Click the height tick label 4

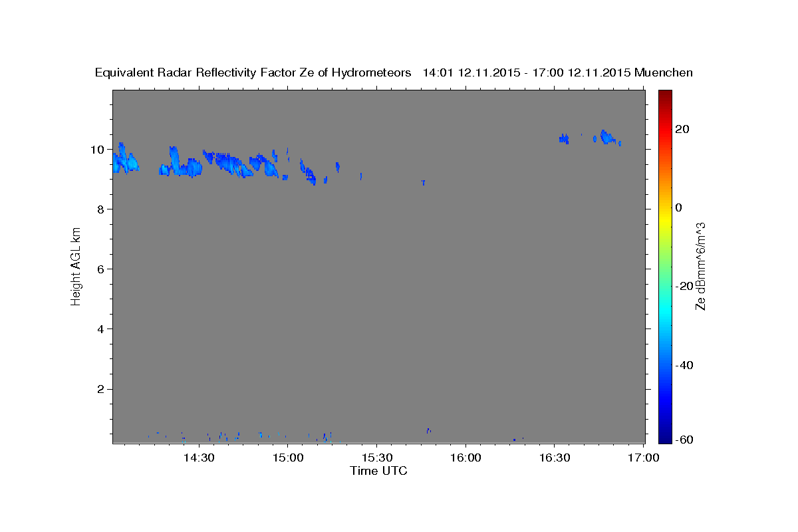pyautogui.click(x=100, y=329)
